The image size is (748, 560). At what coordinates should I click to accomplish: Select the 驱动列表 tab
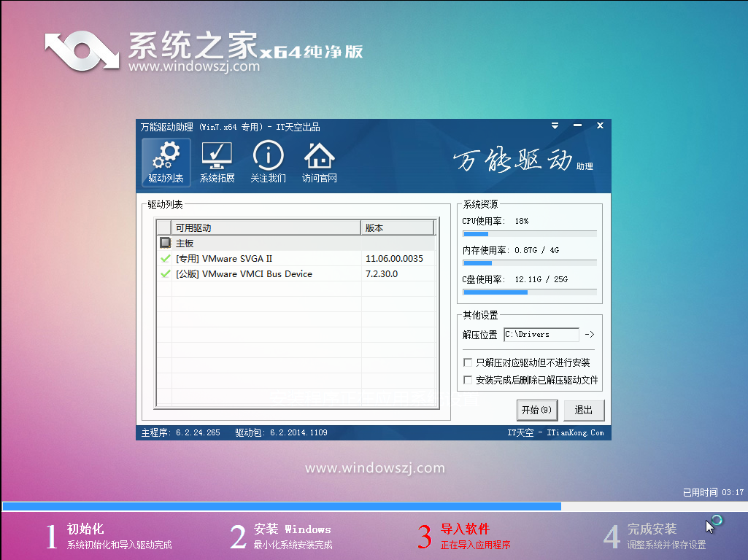166,162
